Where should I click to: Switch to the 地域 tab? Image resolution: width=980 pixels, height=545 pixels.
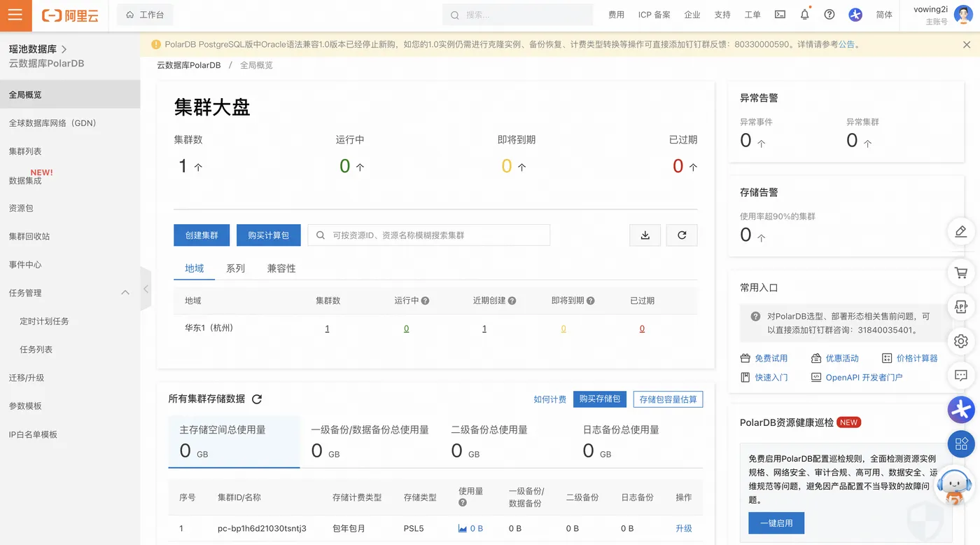point(194,268)
